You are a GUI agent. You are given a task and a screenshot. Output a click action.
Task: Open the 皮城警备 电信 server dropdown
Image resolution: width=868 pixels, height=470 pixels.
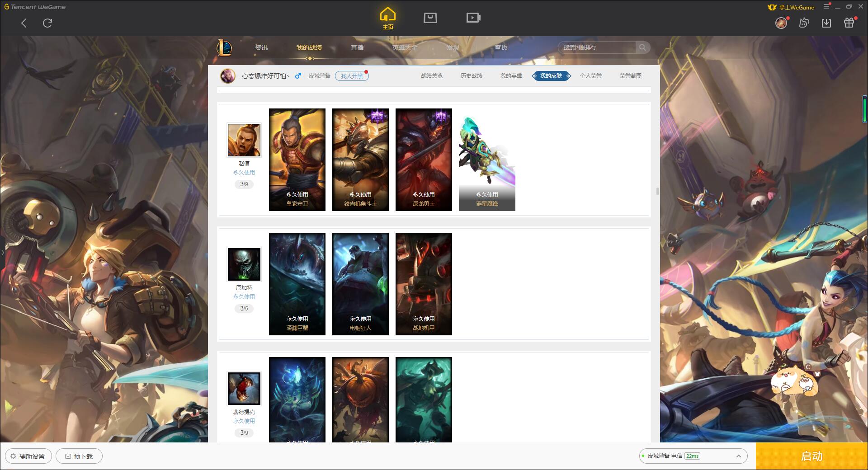693,456
